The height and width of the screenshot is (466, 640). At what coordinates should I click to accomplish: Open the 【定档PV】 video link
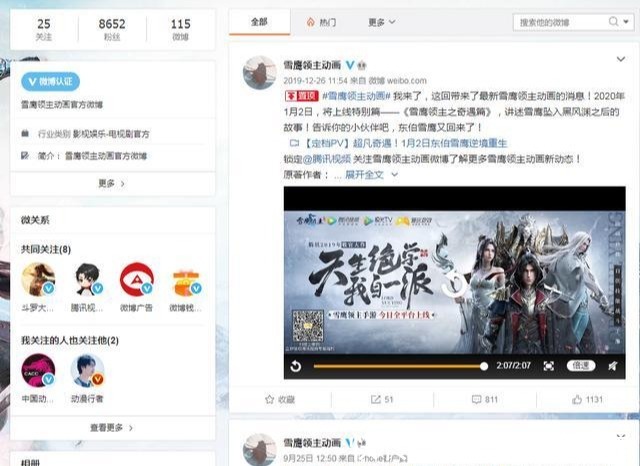tap(405, 143)
